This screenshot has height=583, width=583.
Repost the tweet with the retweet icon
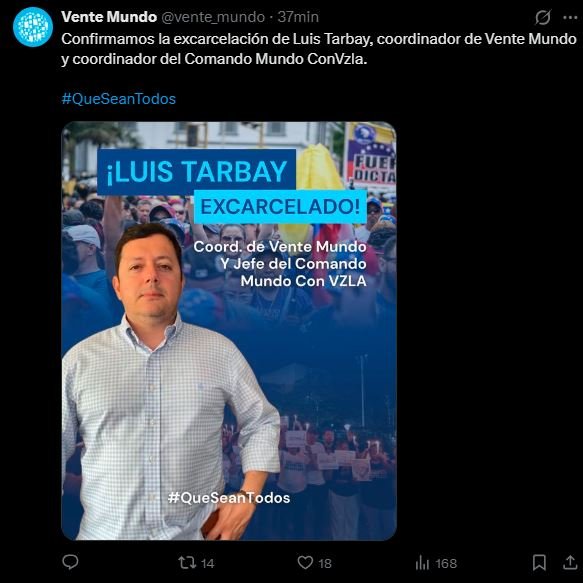tap(187, 563)
